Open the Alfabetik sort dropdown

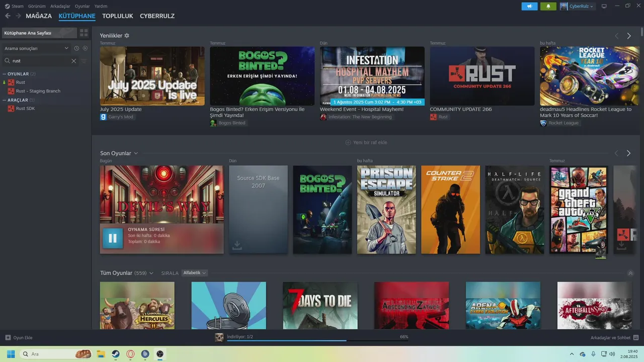point(194,273)
